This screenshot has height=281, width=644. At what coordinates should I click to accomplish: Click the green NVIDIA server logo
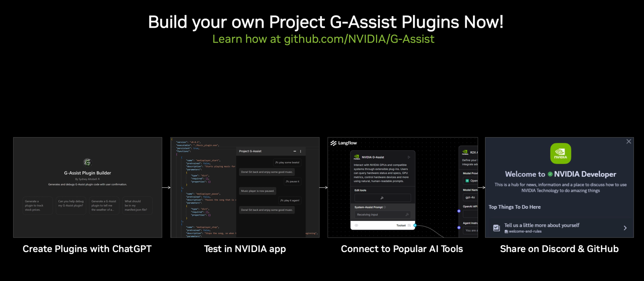point(561,154)
